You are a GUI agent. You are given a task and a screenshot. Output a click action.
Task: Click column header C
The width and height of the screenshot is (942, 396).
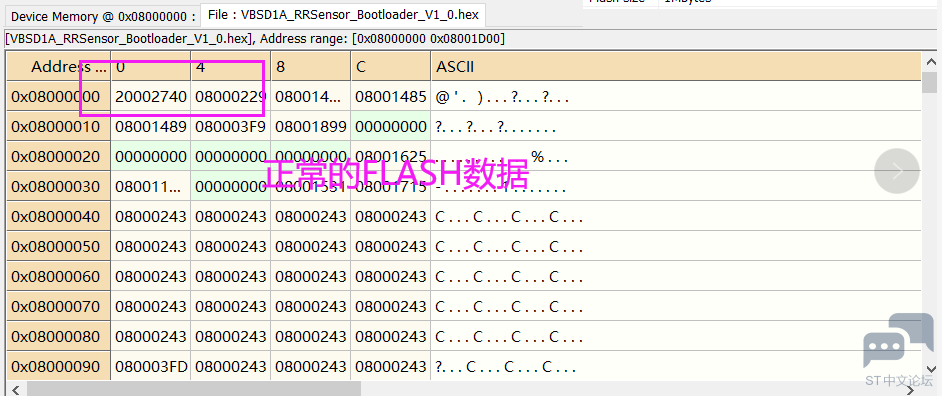390,67
